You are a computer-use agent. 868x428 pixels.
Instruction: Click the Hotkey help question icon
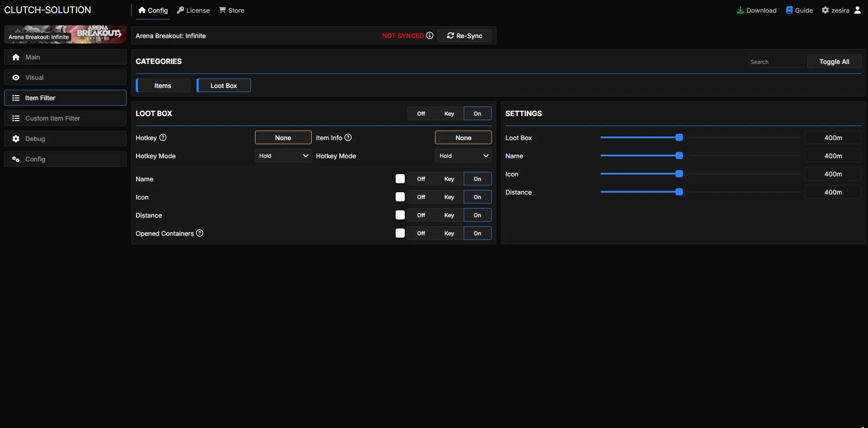pos(163,137)
